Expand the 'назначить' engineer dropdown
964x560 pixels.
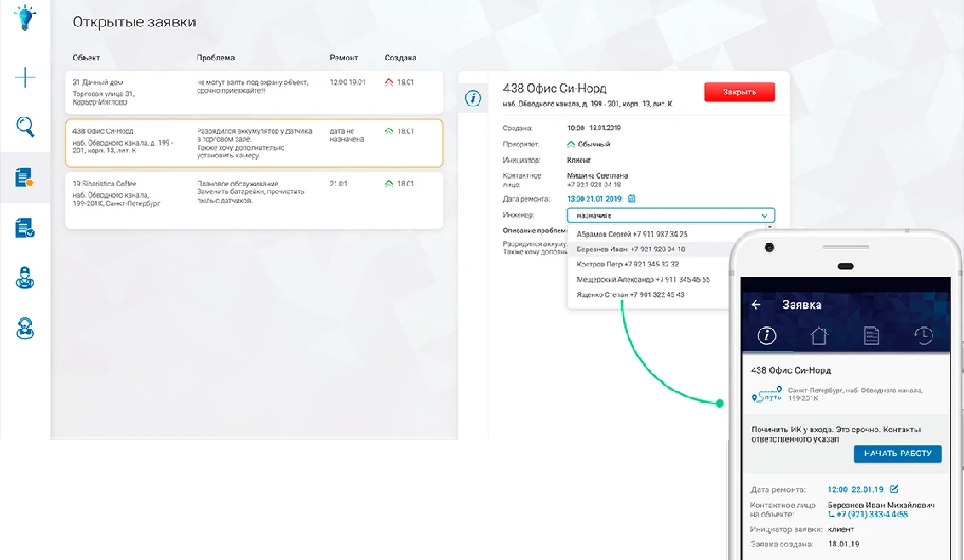coord(671,215)
